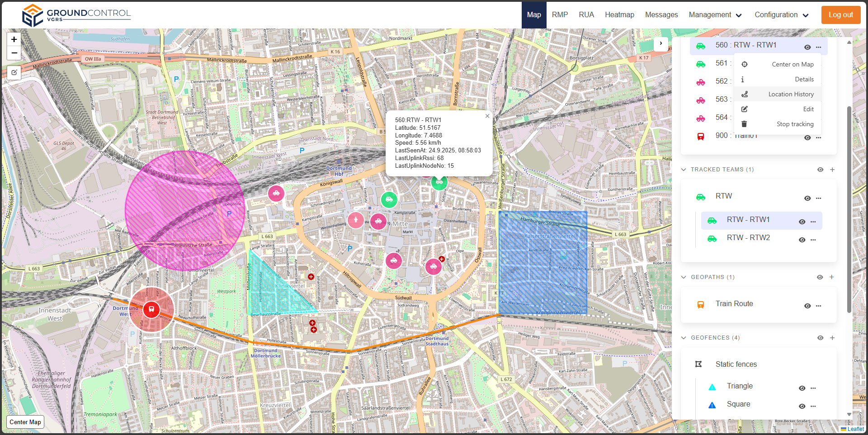Collapse the right sidebar panel arrow
The width and height of the screenshot is (868, 435).
(660, 43)
